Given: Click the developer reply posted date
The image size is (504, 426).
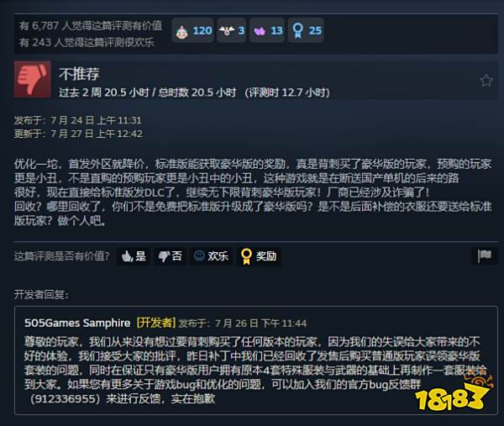Looking at the screenshot, I should pyautogui.click(x=243, y=323).
